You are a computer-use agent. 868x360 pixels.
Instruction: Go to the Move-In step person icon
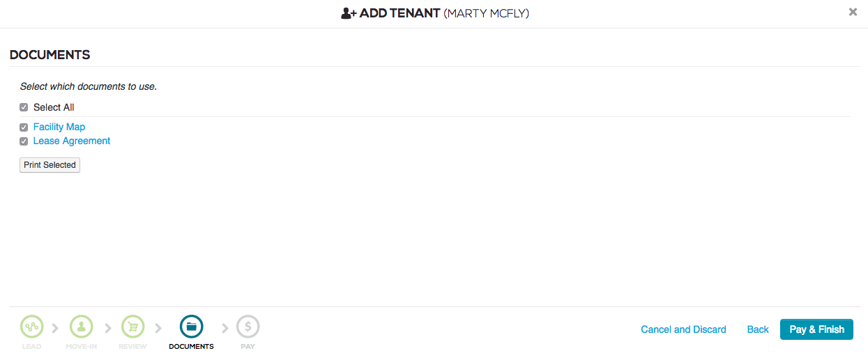pyautogui.click(x=82, y=326)
